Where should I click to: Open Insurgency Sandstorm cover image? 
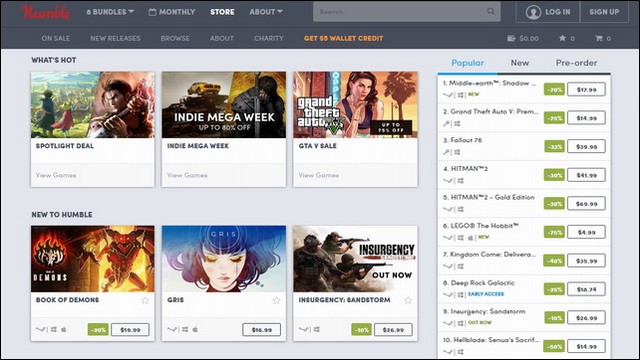click(x=356, y=259)
